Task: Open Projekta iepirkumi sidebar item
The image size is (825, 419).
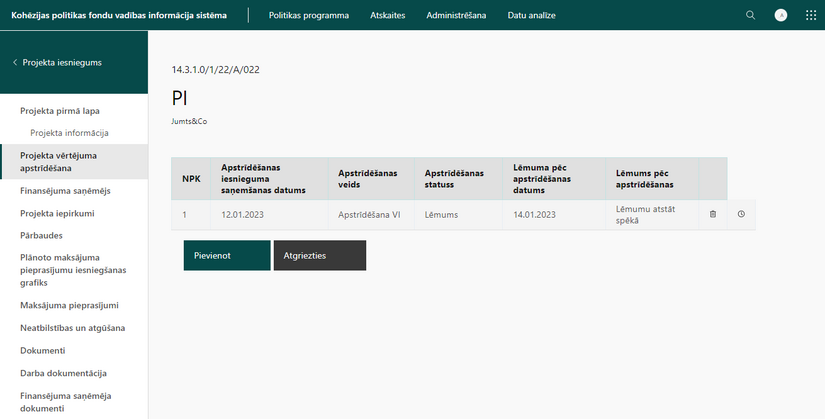Action: [x=57, y=213]
